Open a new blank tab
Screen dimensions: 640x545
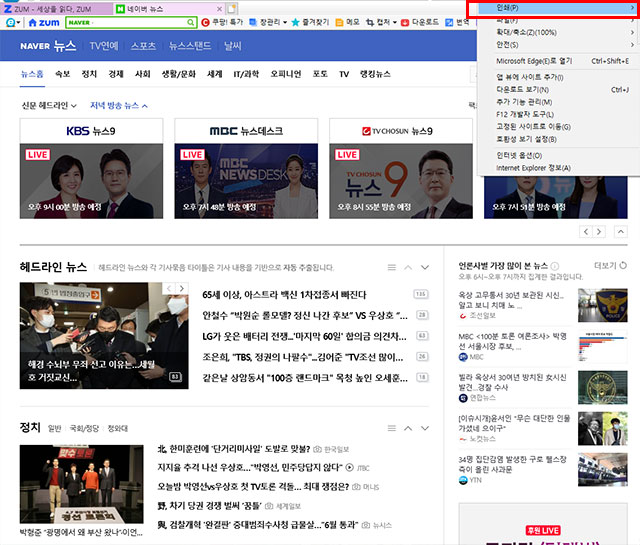pyautogui.click(x=232, y=9)
